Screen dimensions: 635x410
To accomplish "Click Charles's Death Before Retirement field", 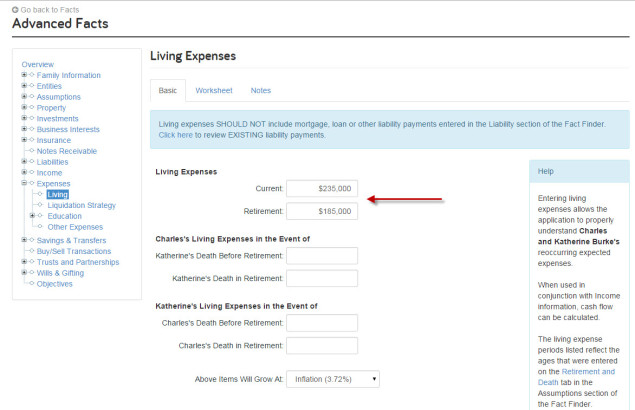I will tap(322, 323).
